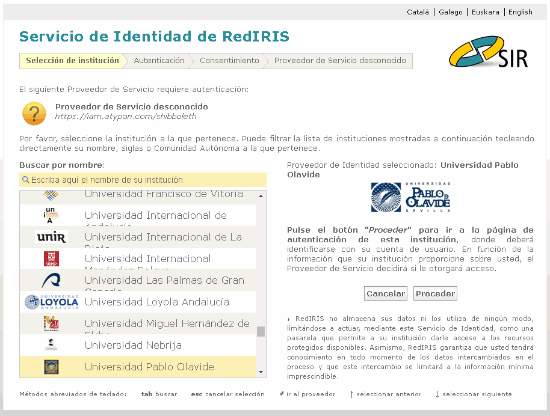This screenshot has height=416, width=550.
Task: Click the list scrollbar down arrow
Action: click(261, 372)
